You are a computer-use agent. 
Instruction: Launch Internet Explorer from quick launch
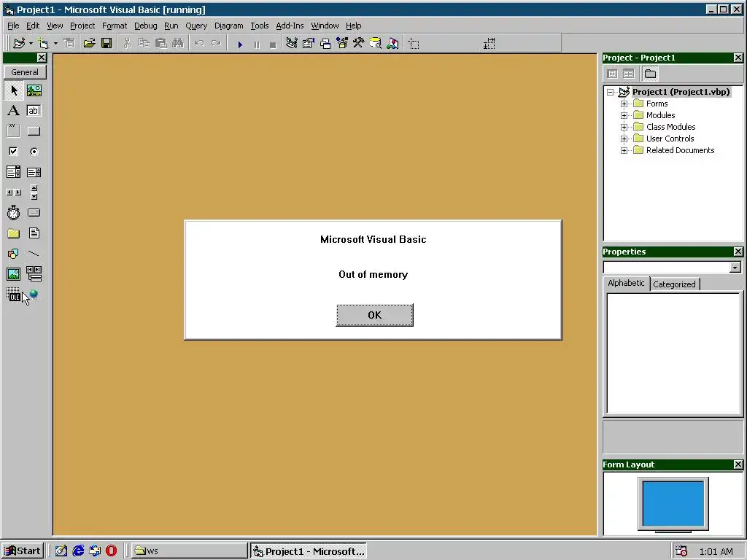[x=77, y=551]
